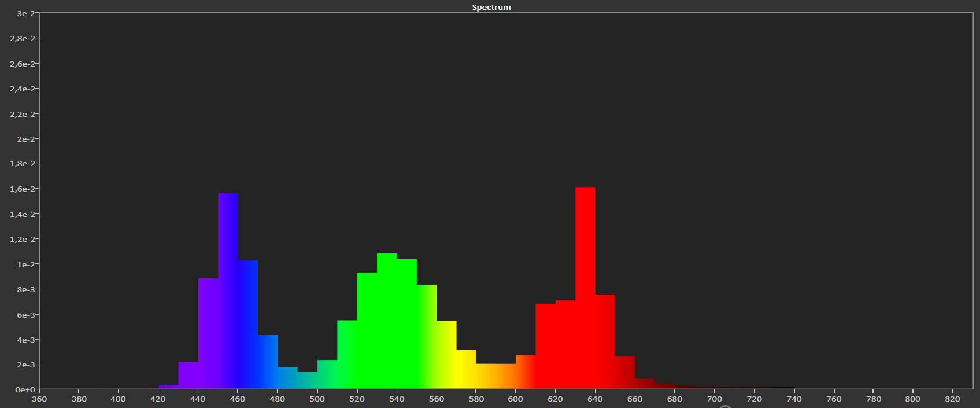Click the yellow bar at 570-580
980x408 pixels.
point(466,369)
